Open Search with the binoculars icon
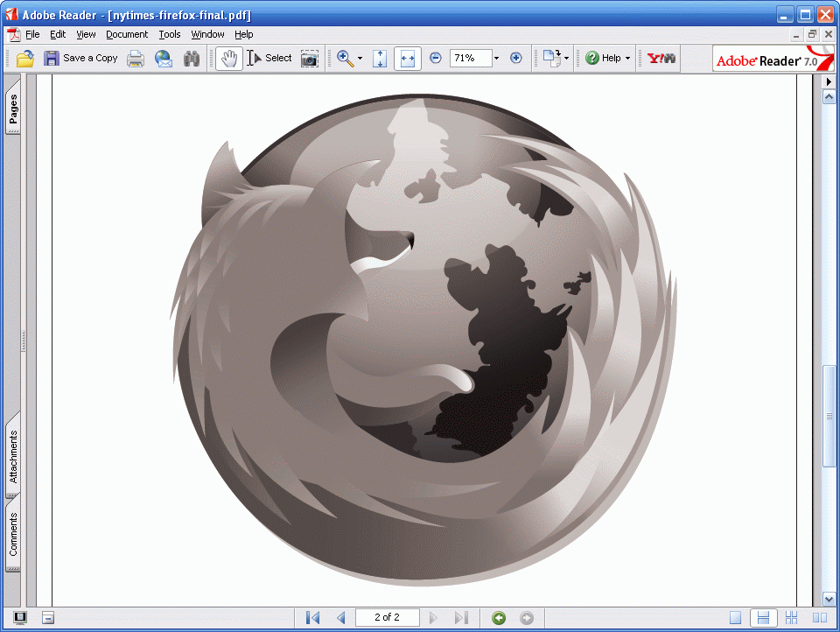Image resolution: width=840 pixels, height=632 pixels. pos(192,59)
